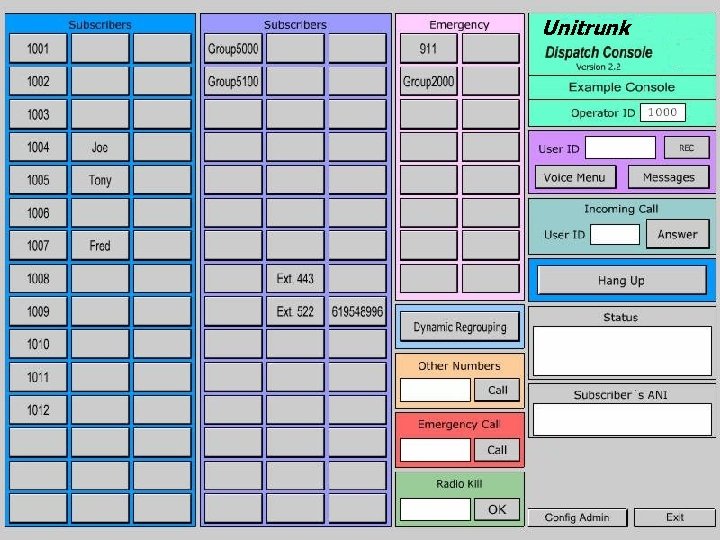Select subscriber 1007 button
The height and width of the screenshot is (540, 720).
(38, 246)
